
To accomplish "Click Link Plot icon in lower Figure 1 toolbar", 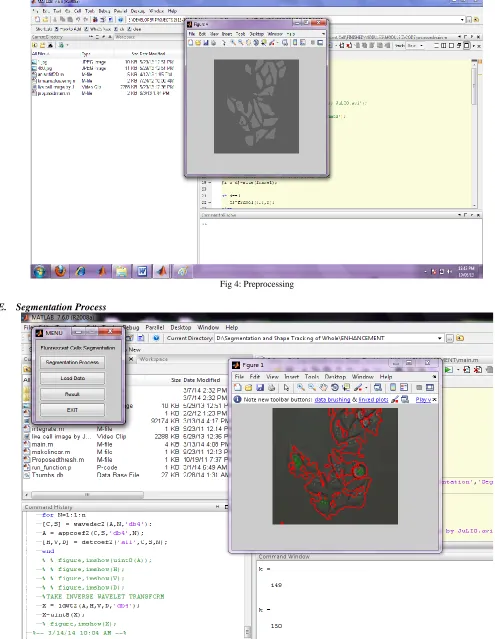I will (378, 388).
